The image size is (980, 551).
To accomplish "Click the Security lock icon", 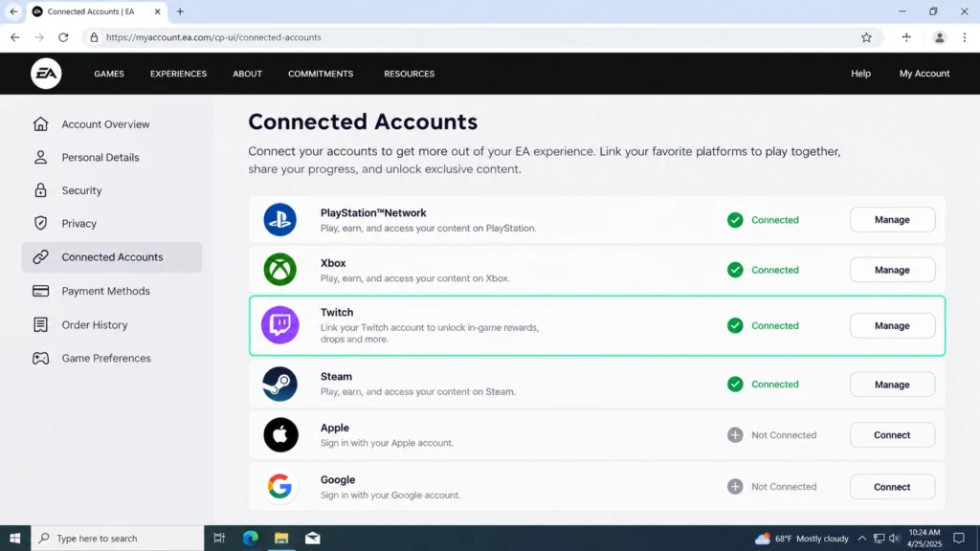I will click(x=40, y=190).
